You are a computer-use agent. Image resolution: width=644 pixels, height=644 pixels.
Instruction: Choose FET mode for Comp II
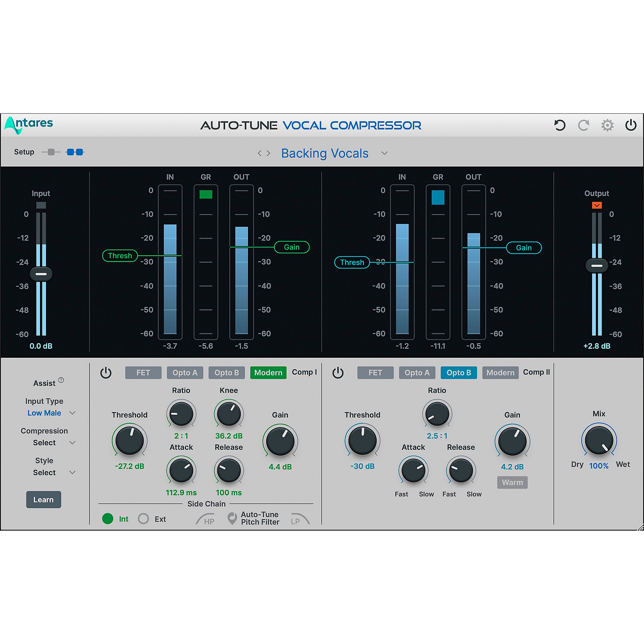pos(375,373)
